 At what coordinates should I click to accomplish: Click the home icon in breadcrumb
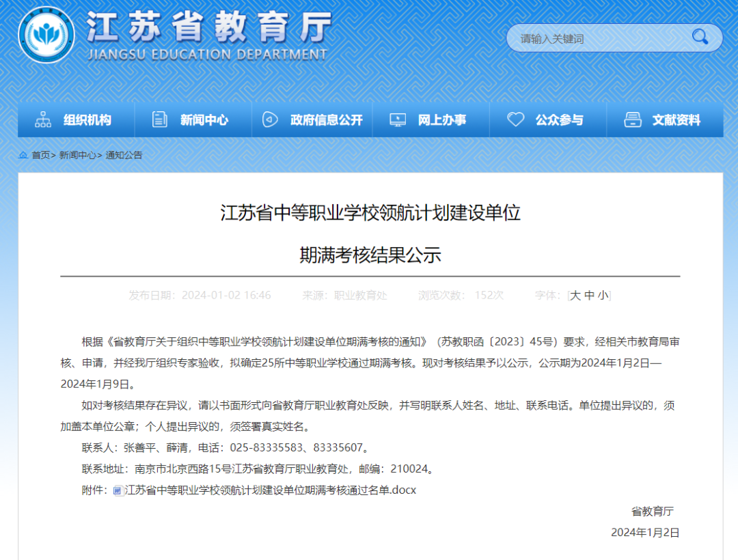pos(23,155)
